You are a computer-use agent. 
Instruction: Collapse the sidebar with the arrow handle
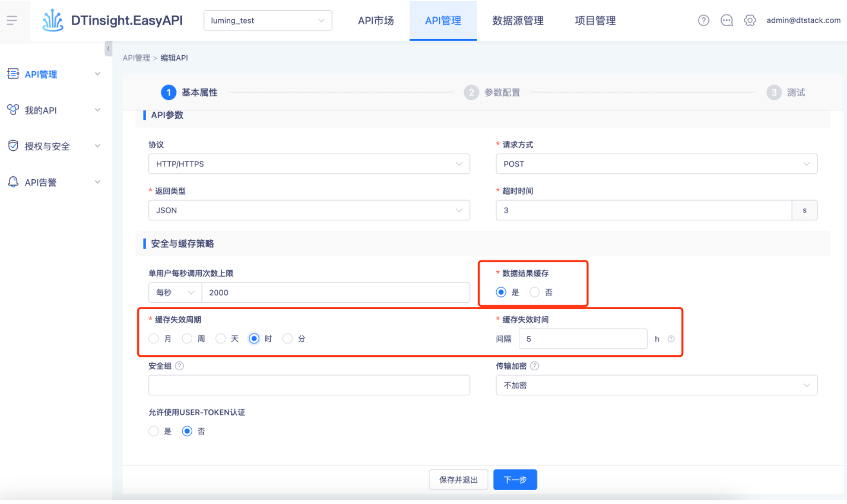(109, 49)
